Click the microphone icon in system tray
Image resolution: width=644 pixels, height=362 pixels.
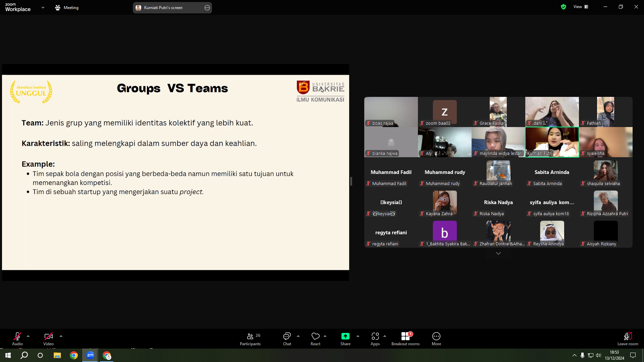tap(583, 355)
